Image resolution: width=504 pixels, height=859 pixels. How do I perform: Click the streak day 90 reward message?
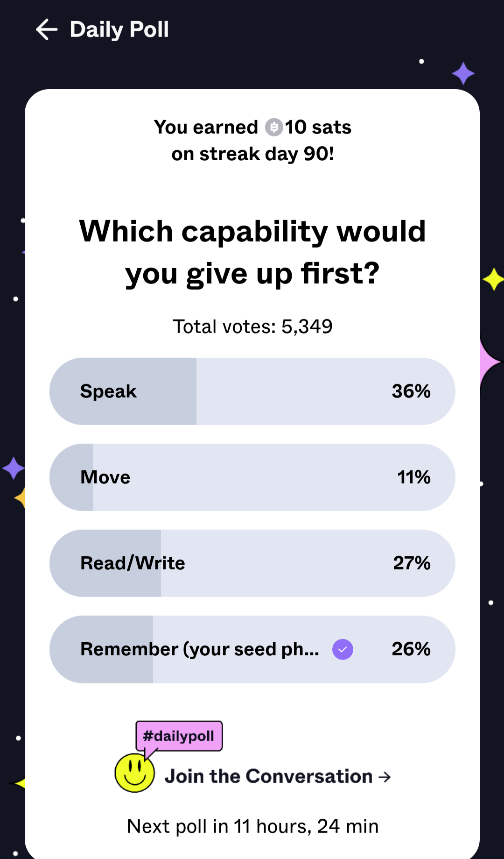252,140
